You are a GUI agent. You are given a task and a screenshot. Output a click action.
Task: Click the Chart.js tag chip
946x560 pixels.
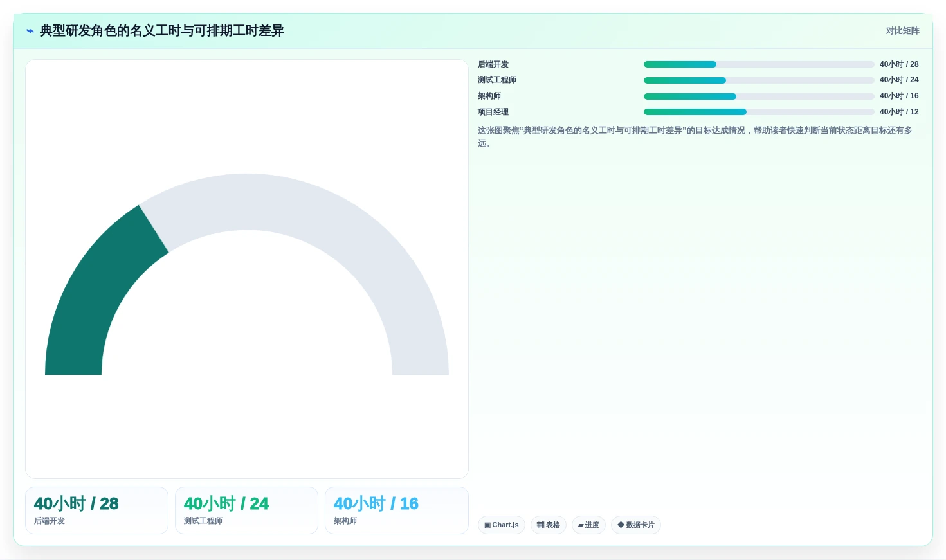502,525
